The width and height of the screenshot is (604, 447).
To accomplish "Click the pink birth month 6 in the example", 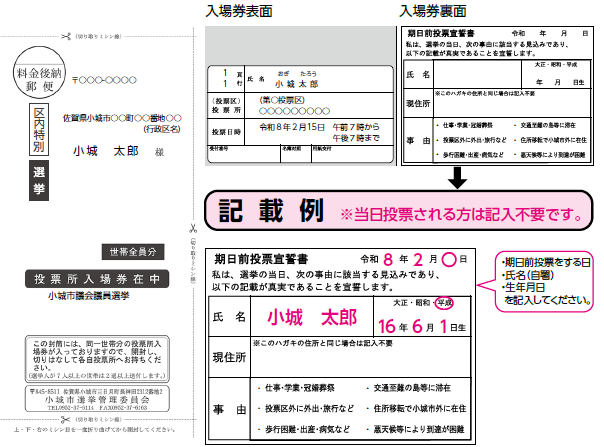I will [x=418, y=327].
